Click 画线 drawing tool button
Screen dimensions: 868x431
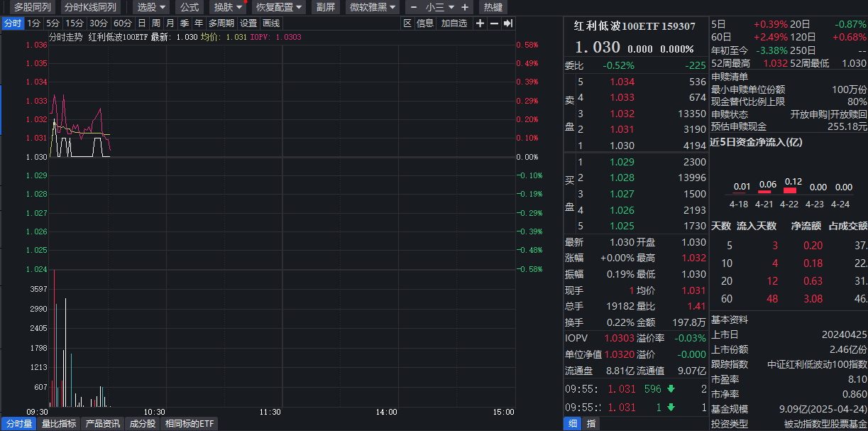(x=272, y=23)
